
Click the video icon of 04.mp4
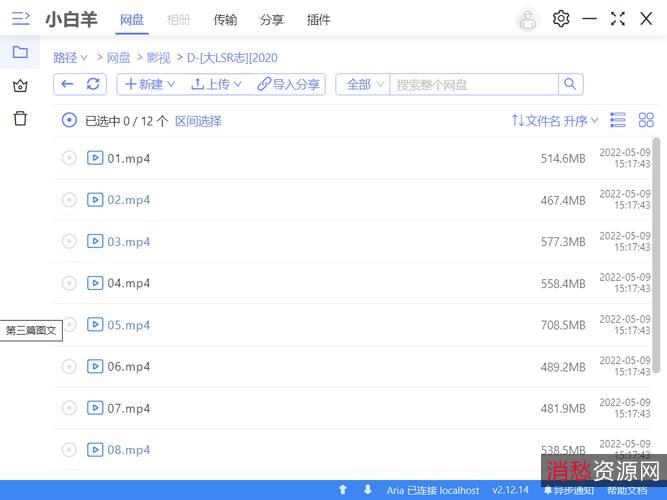pos(95,283)
